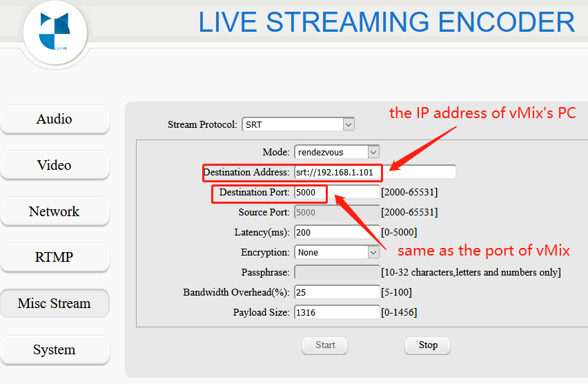Expand the Mode dropdown showing rendezvous
The height and width of the screenshot is (384, 588).
[337, 152]
